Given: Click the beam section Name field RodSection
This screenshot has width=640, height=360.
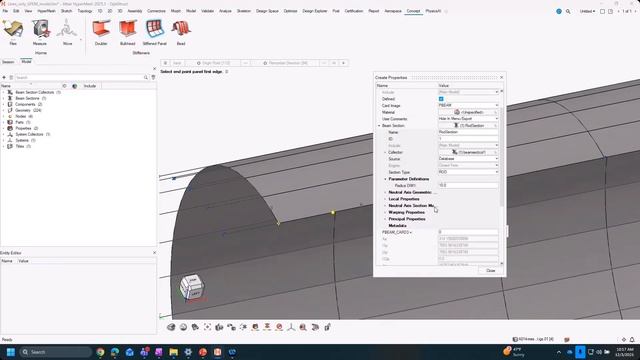Looking at the screenshot, I should point(468,132).
